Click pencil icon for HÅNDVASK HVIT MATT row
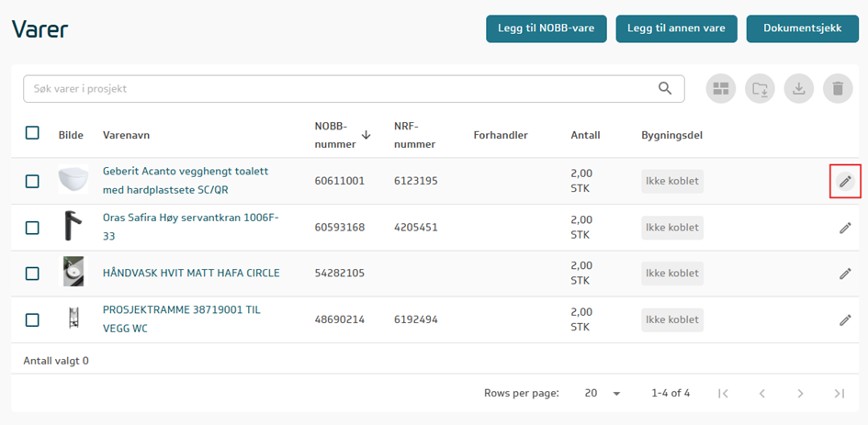Image resolution: width=868 pixels, height=425 pixels. coord(845,274)
